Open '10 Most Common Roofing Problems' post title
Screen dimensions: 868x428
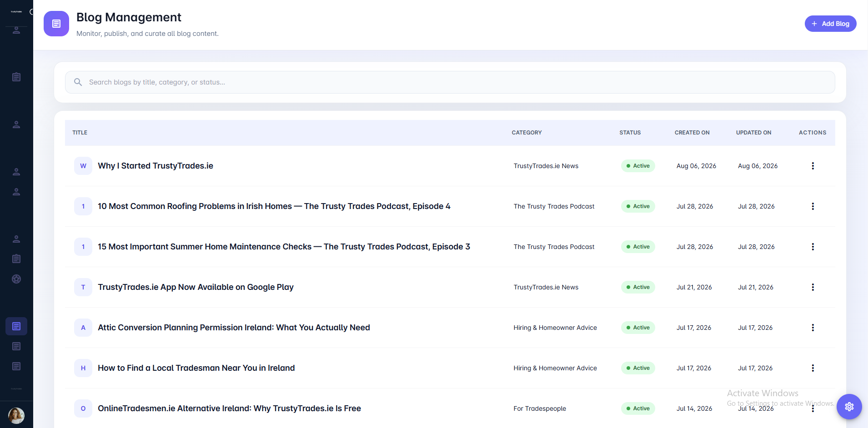click(274, 206)
